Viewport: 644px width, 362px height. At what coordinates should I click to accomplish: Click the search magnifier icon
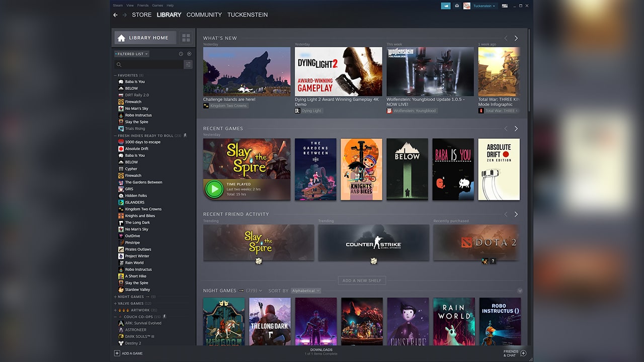[119, 64]
